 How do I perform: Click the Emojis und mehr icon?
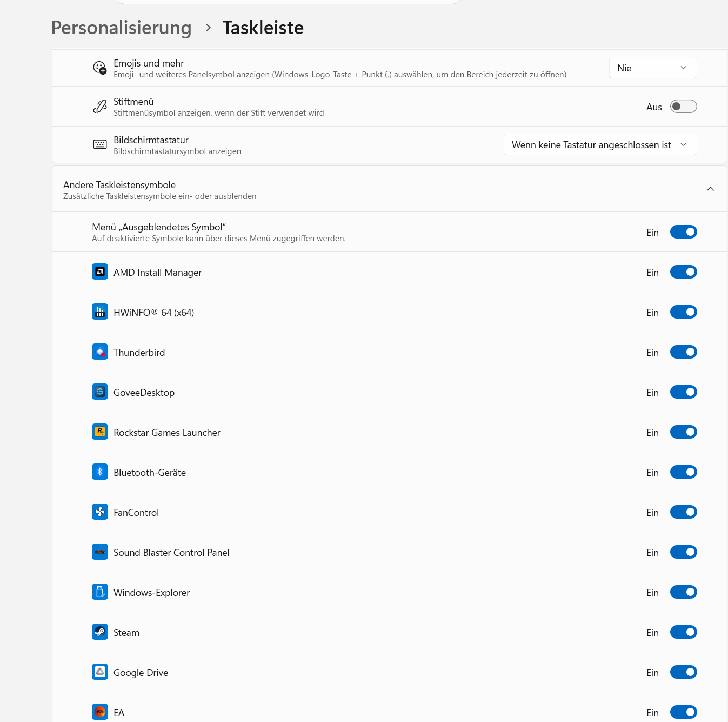pyautogui.click(x=100, y=68)
